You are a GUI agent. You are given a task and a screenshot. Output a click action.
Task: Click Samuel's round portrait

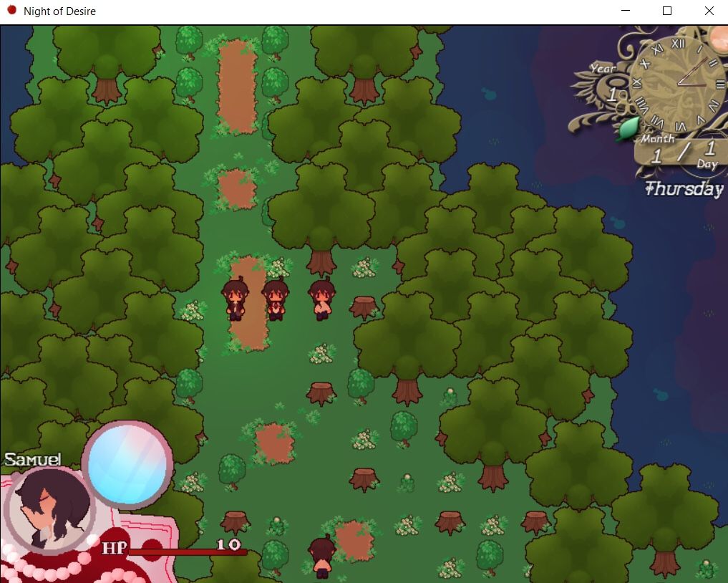pyautogui.click(x=49, y=510)
